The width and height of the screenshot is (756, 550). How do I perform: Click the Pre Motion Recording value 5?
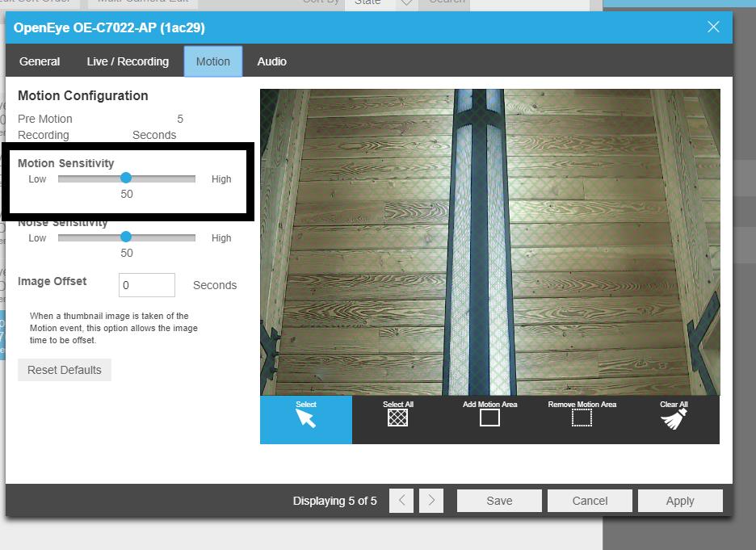point(180,119)
